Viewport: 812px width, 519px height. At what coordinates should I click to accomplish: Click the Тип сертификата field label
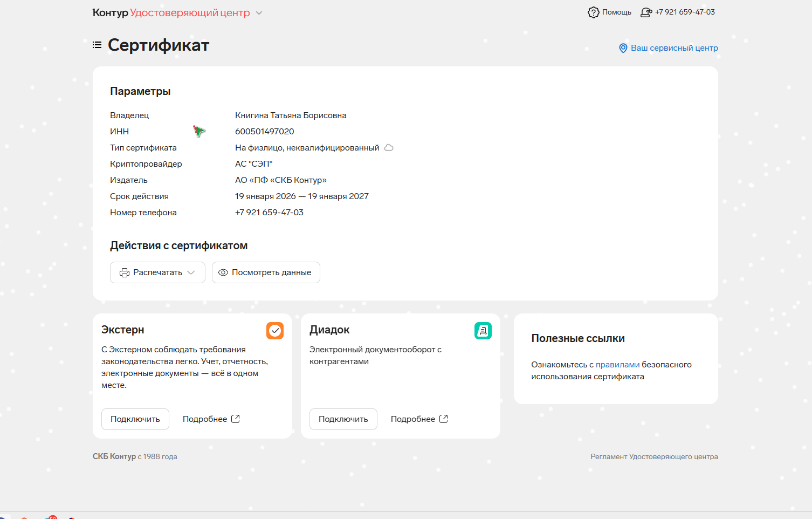(143, 148)
